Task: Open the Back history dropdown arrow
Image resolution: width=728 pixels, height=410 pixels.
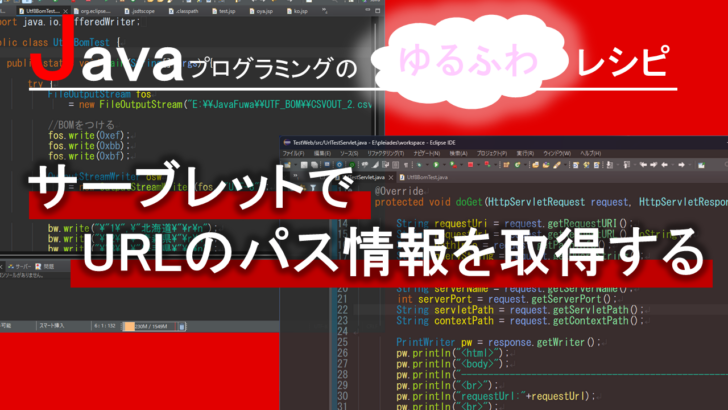Action: (x=673, y=164)
